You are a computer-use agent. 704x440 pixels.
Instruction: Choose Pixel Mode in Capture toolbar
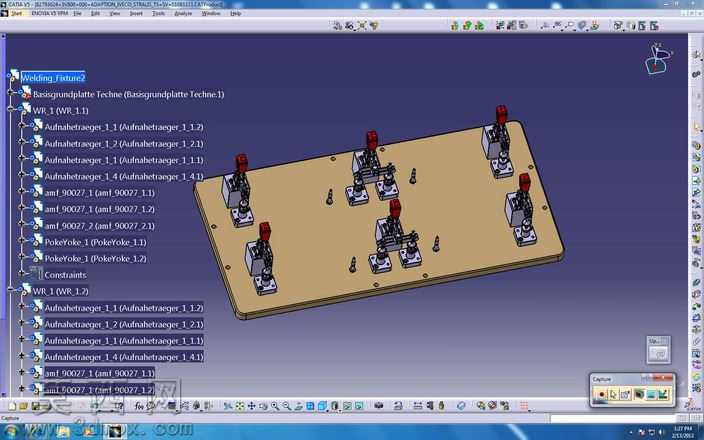coord(663,394)
